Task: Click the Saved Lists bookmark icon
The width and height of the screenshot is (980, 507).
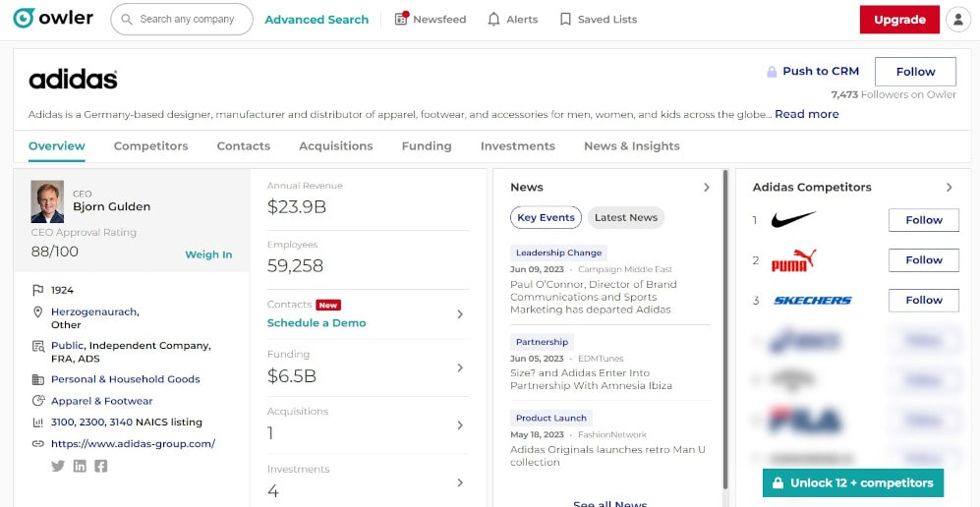Action: tap(565, 19)
